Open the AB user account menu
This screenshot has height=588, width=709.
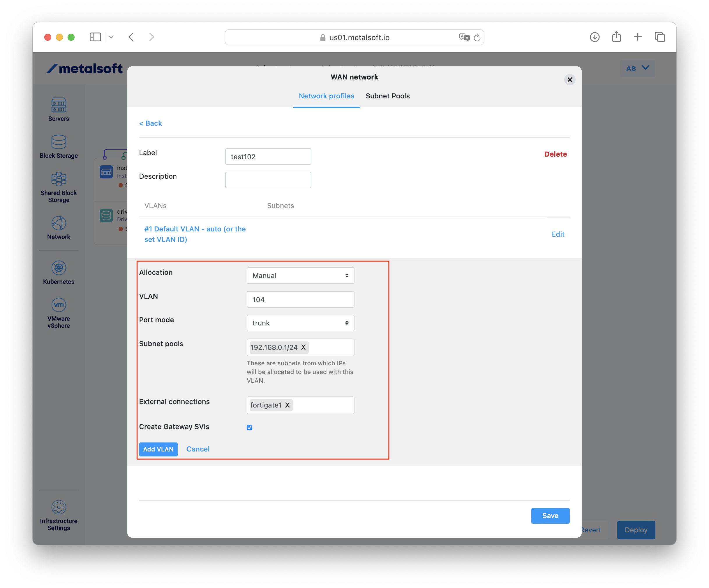637,68
